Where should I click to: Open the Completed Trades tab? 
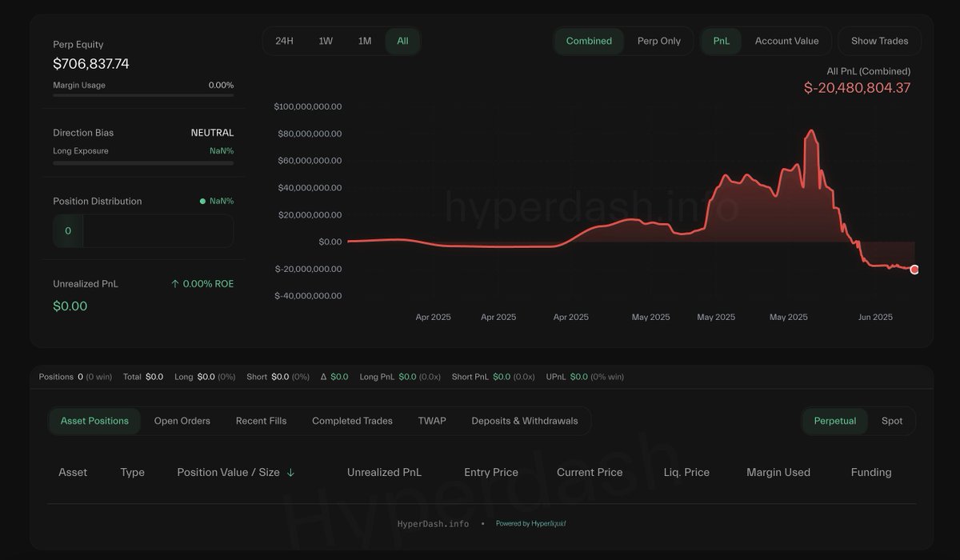pos(352,421)
